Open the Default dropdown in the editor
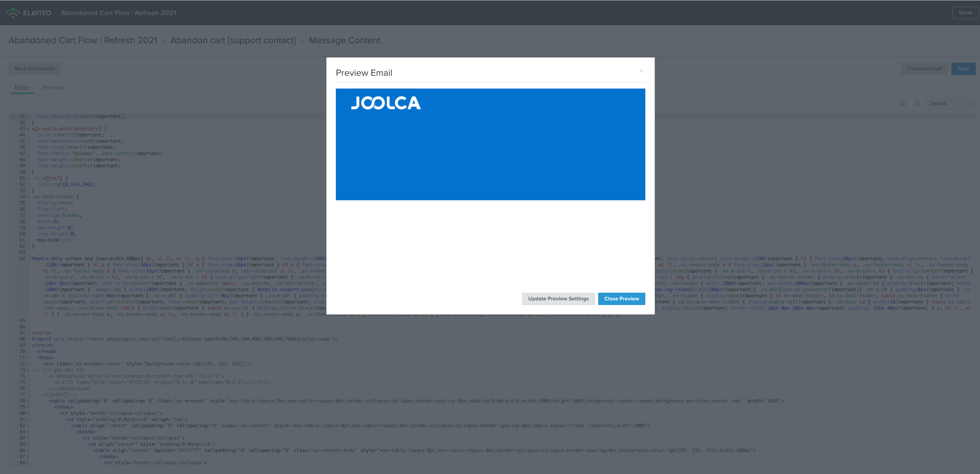The width and height of the screenshot is (980, 474). [x=951, y=103]
